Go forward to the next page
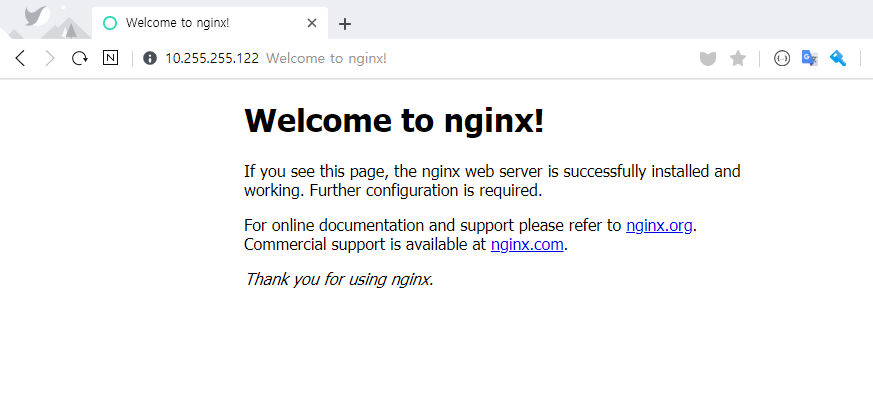This screenshot has height=396, width=873. 50,58
